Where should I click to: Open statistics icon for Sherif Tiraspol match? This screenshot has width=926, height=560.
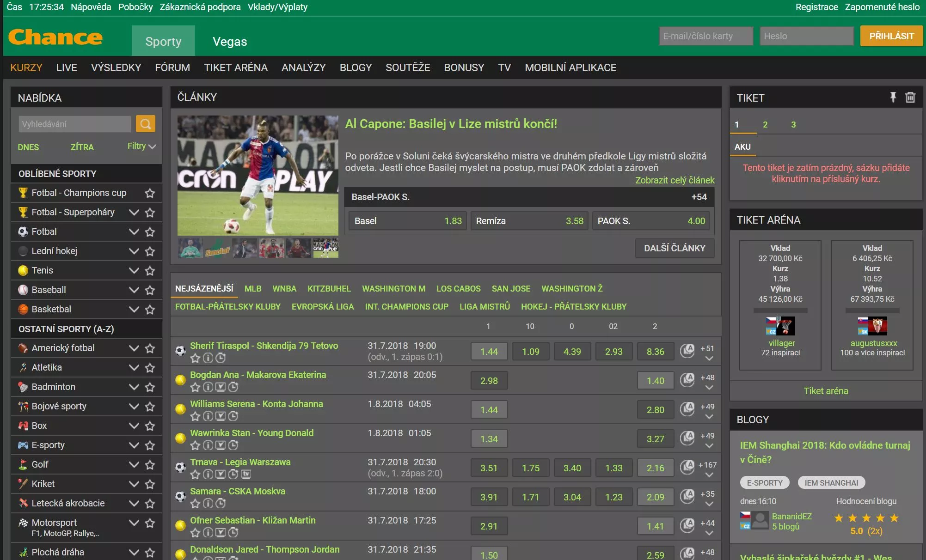click(x=687, y=351)
